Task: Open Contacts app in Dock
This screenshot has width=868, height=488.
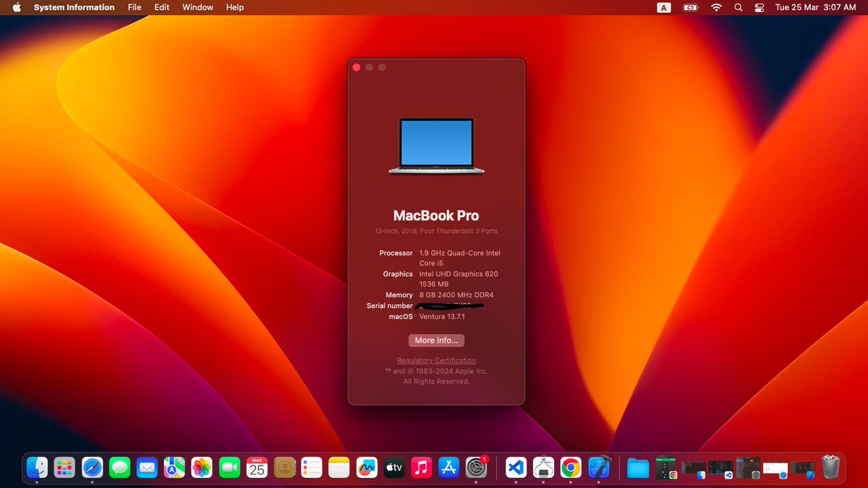Action: point(284,468)
